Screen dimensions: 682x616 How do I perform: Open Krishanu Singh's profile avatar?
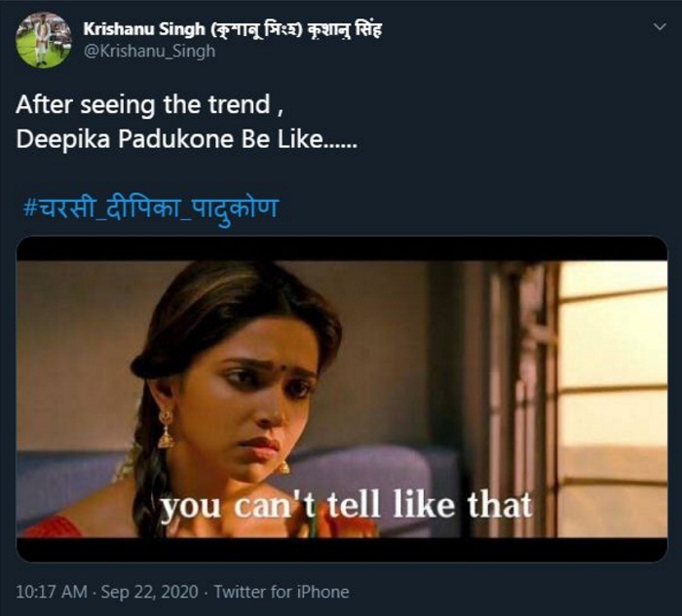point(42,40)
